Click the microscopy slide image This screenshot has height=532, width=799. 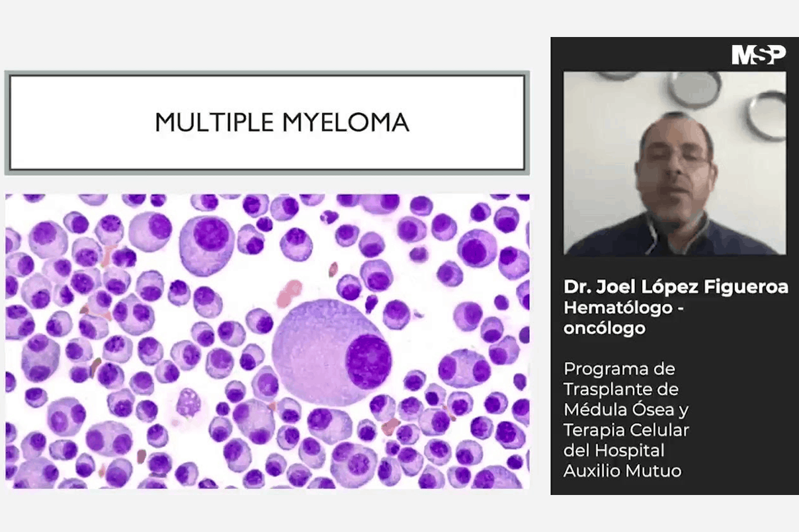coord(267,341)
